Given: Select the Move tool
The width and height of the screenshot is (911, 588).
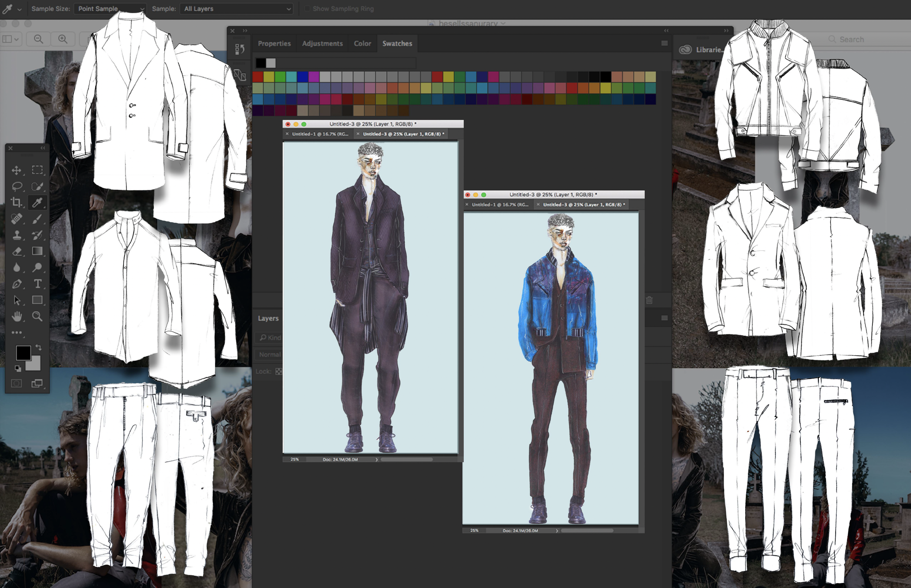Looking at the screenshot, I should (x=16, y=170).
